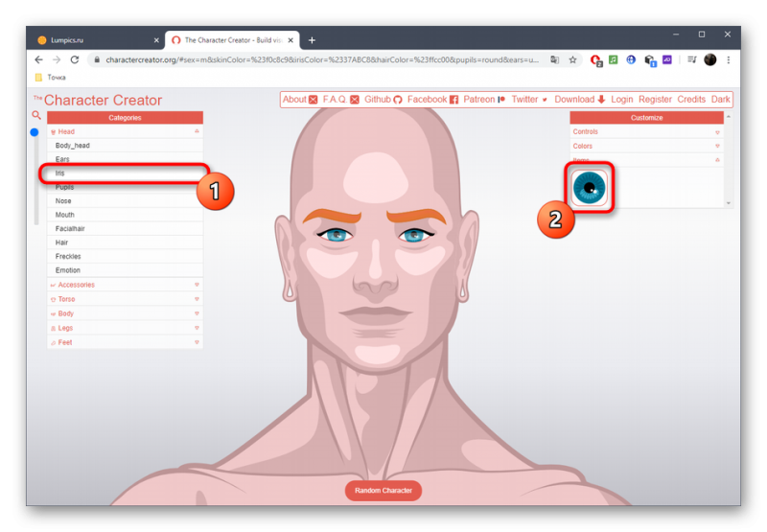Select Body_head in Head list

[x=125, y=146]
